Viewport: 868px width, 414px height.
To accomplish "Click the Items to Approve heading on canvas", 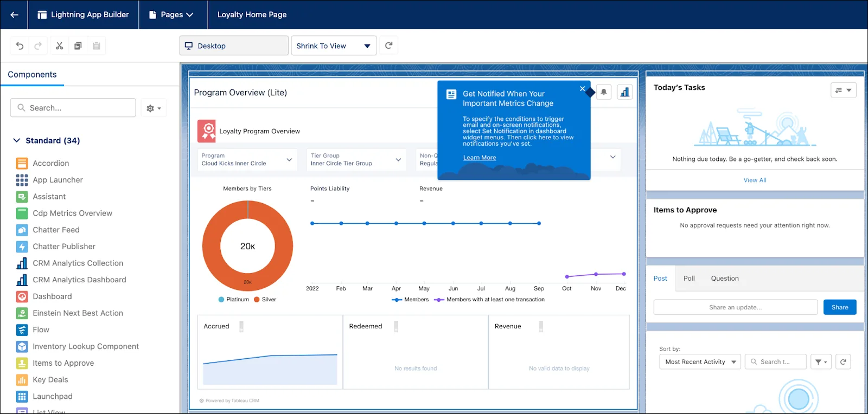I will (x=685, y=210).
